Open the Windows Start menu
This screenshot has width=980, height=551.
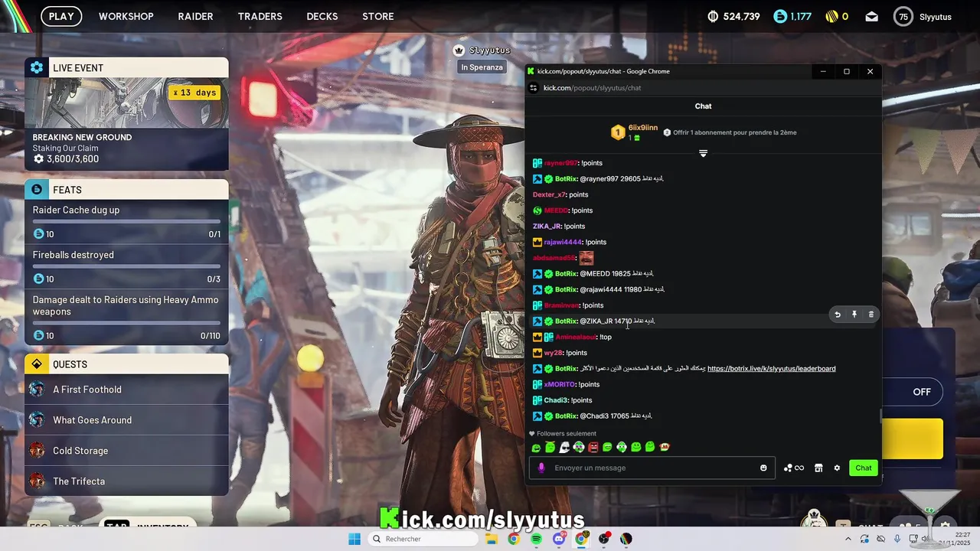tap(354, 539)
